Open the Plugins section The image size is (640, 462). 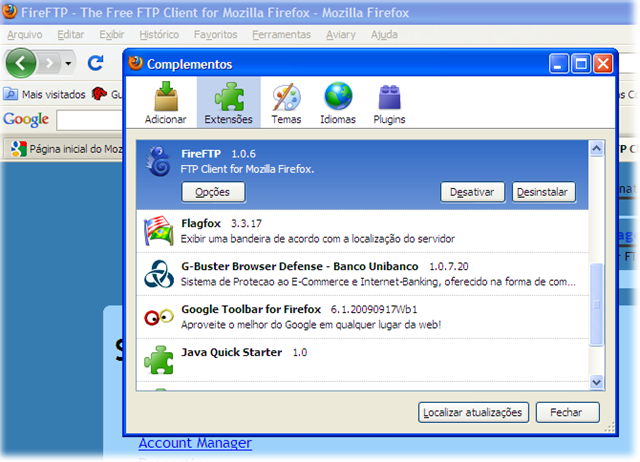(x=389, y=103)
